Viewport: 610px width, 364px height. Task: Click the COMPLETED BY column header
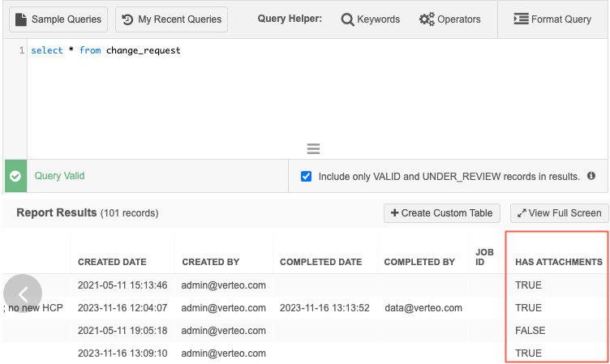pos(419,262)
